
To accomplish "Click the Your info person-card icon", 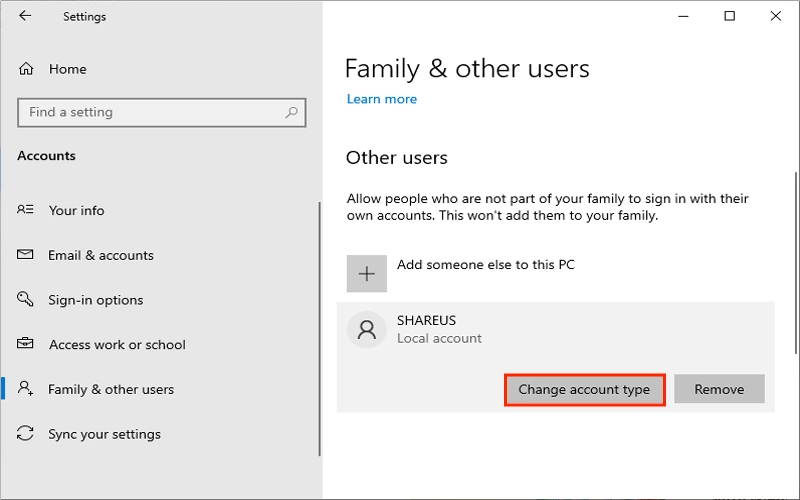I will point(25,210).
